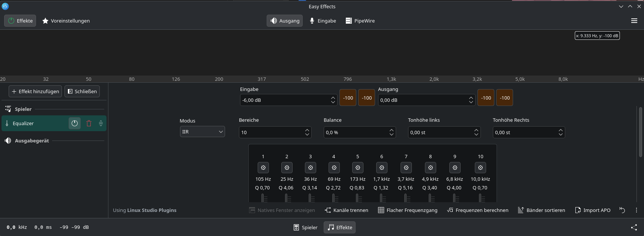Delete the Equalizer effect with trash icon
Viewport: 644px width, 236px height.
pos(89,123)
